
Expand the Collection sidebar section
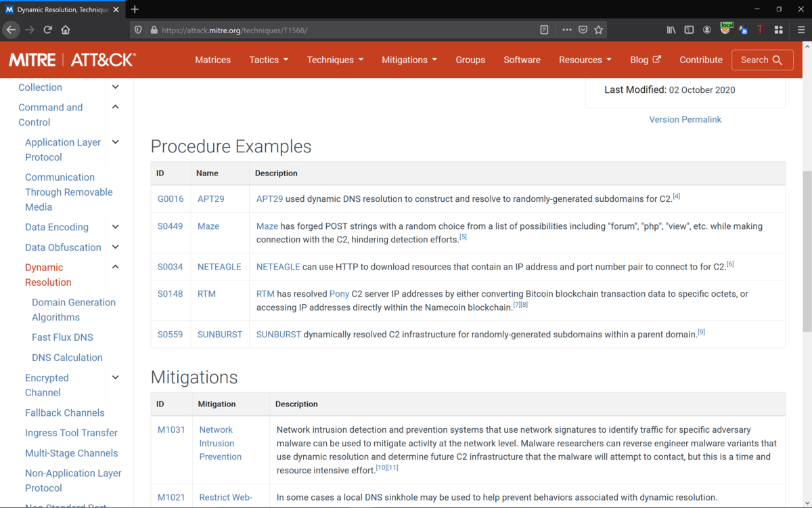[x=115, y=87]
